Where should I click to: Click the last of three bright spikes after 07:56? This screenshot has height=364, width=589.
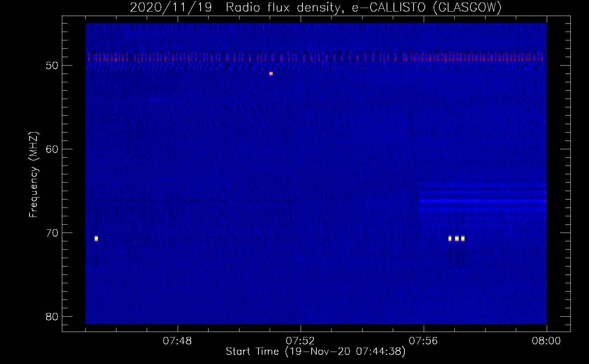click(463, 238)
